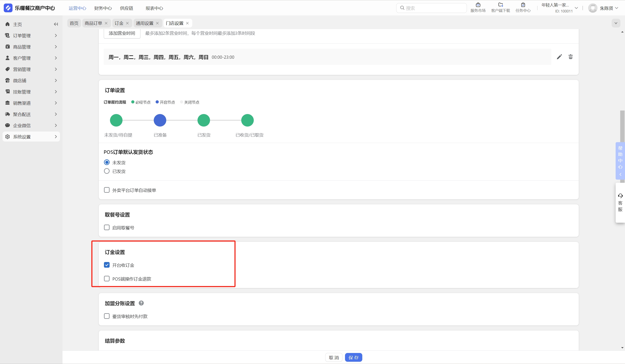Collapse the sidebar with the arrow icon
The height and width of the screenshot is (364, 625).
pyautogui.click(x=56, y=24)
